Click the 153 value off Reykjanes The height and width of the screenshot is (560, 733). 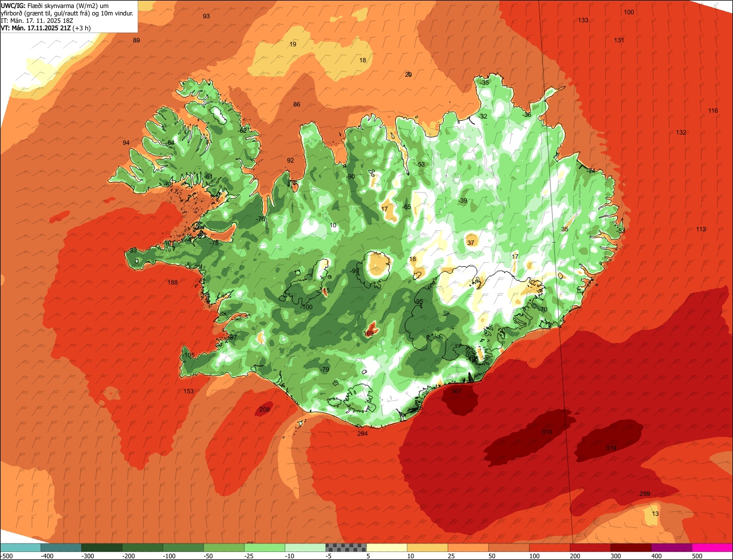coord(189,391)
